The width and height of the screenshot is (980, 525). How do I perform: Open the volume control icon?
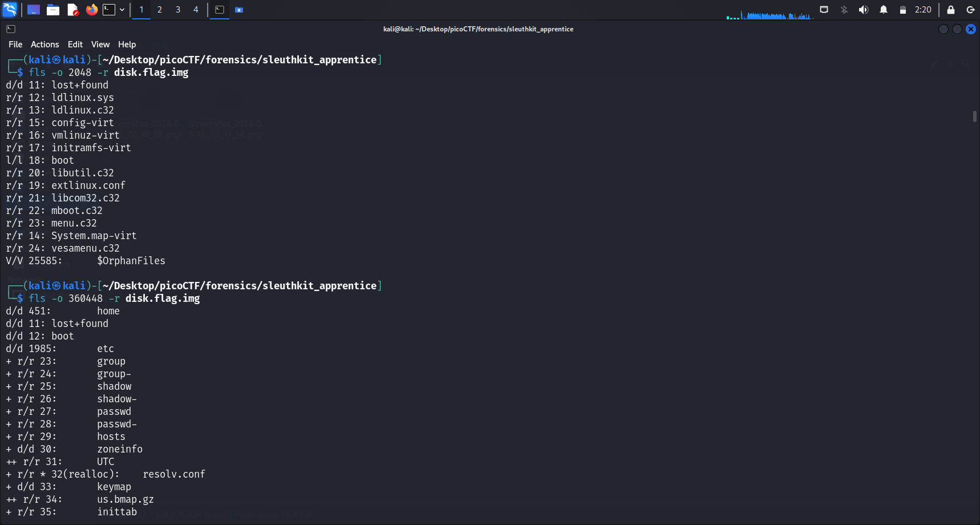coord(864,10)
